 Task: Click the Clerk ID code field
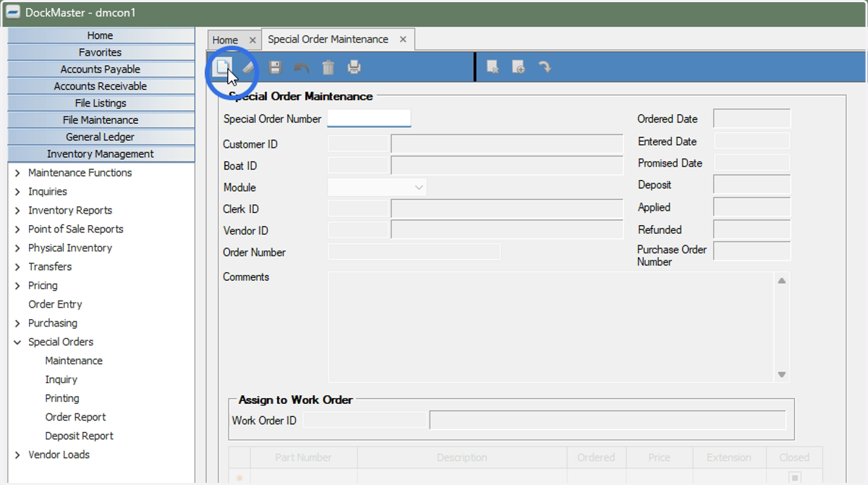358,208
